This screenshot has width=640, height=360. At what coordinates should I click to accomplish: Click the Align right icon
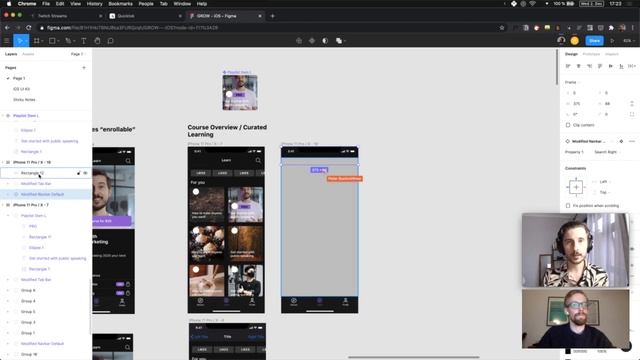(x=589, y=66)
